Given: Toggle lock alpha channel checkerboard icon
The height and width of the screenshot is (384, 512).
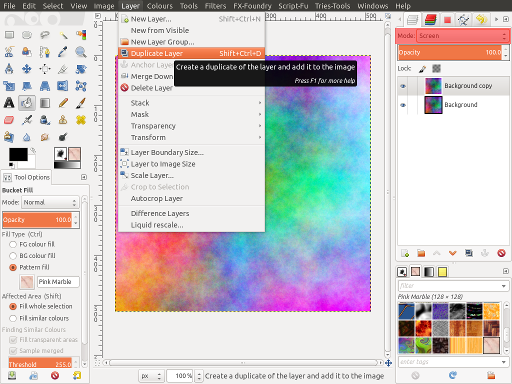Looking at the screenshot, I should coord(436,69).
